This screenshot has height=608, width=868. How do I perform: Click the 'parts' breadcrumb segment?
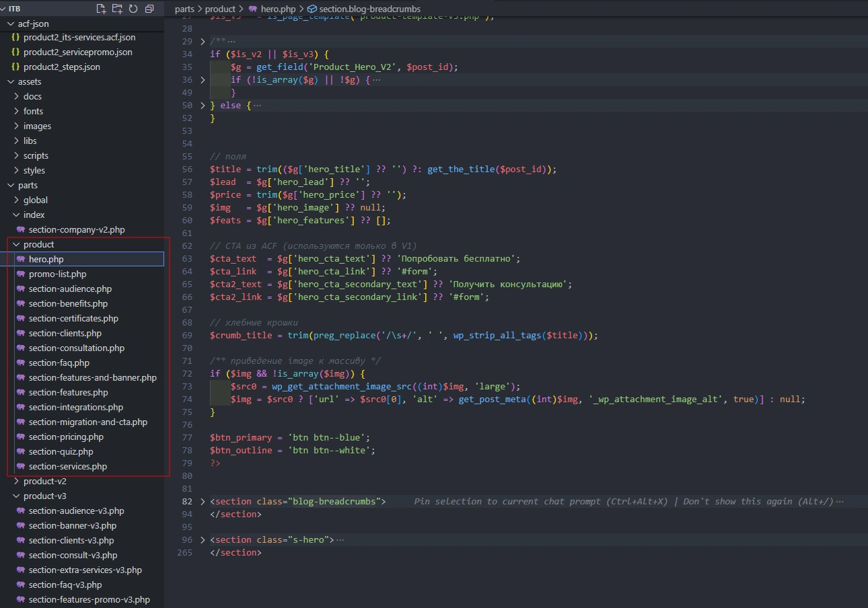coord(184,9)
